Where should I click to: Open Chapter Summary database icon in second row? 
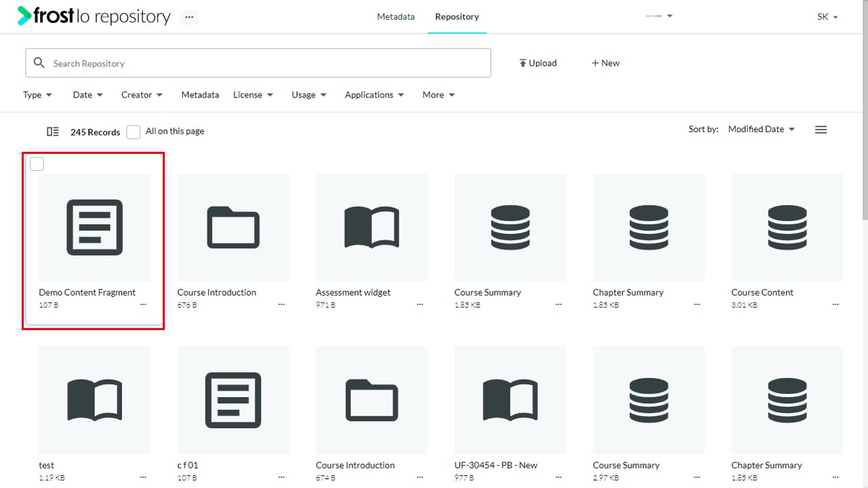click(x=787, y=400)
